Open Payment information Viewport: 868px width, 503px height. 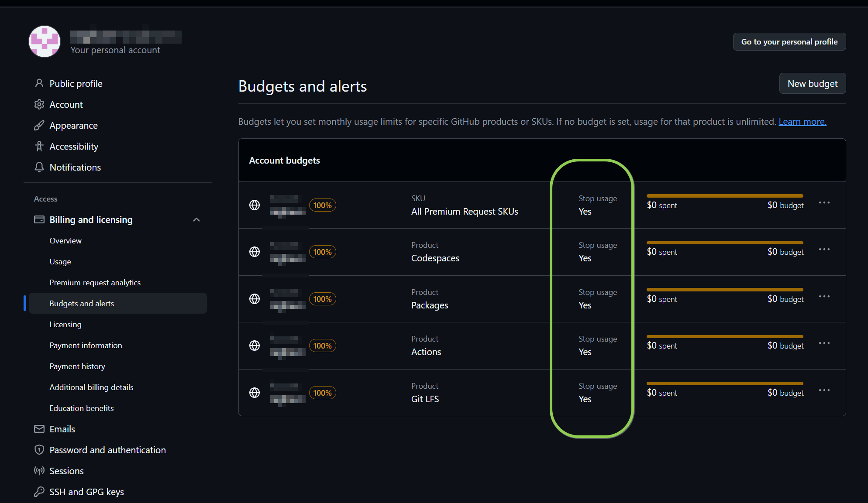pyautogui.click(x=86, y=346)
